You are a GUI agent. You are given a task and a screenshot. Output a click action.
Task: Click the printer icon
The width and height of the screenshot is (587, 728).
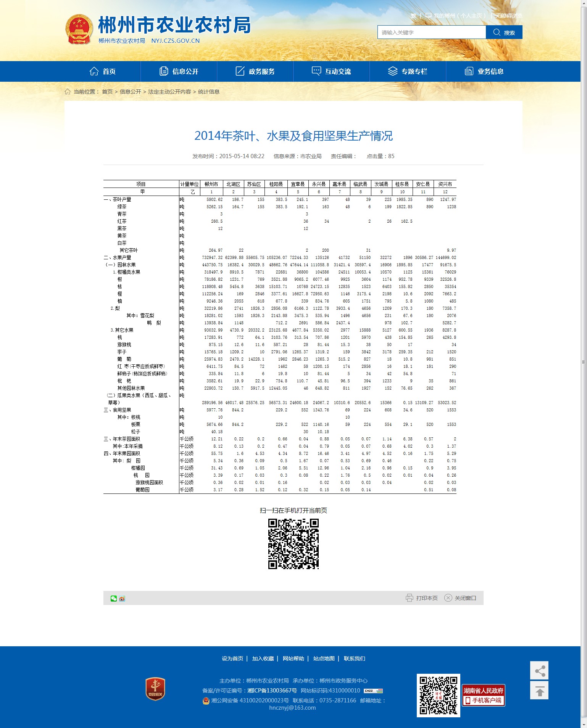(x=409, y=598)
